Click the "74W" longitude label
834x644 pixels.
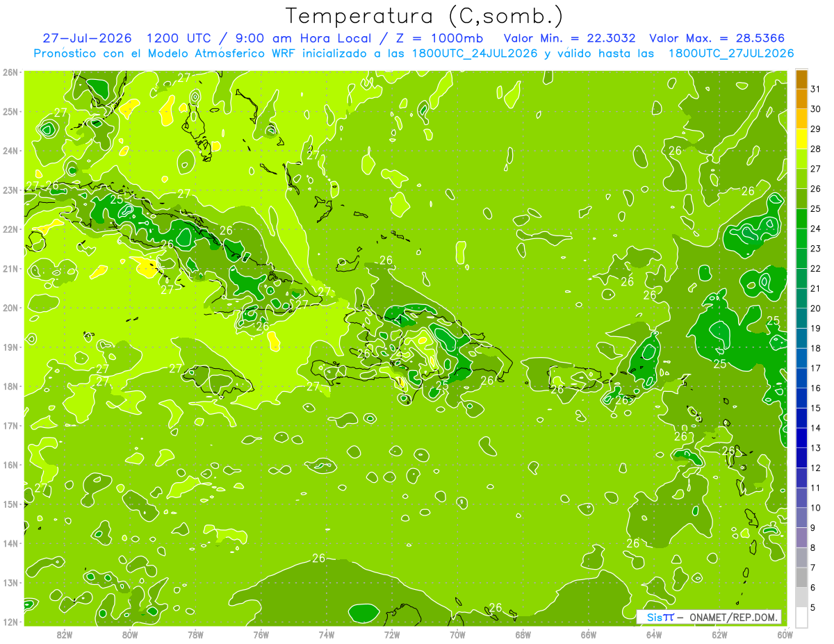[326, 634]
